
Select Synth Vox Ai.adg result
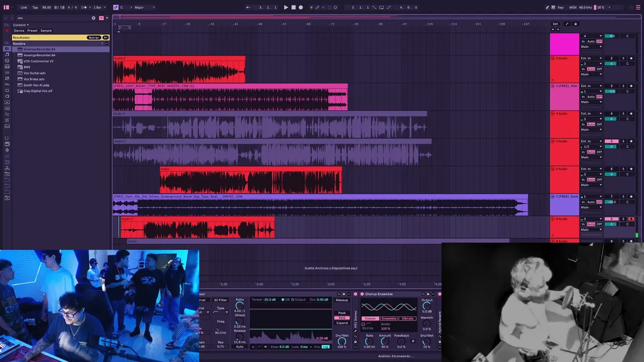[36, 85]
